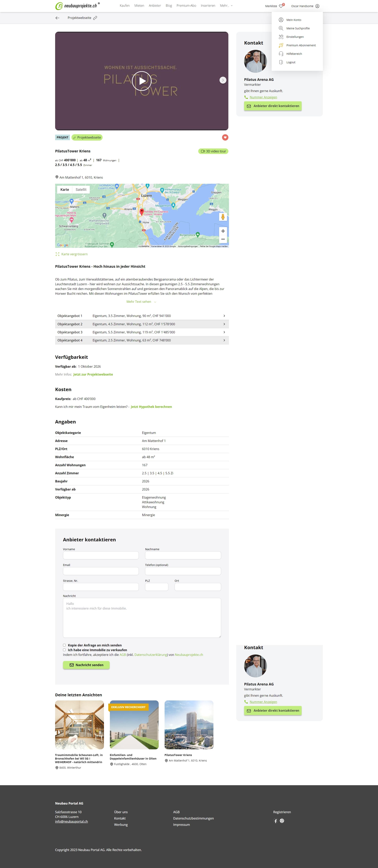378x868 pixels.
Task: Follow the 'Jetzt Hypothek berechnen' link
Action: pos(151,407)
